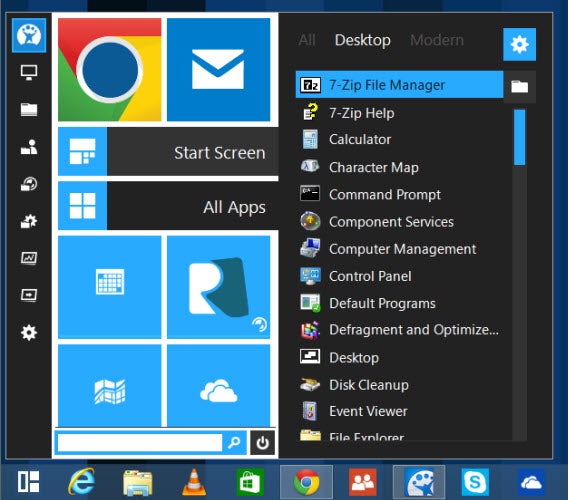The width and height of the screenshot is (568, 500).
Task: Open the folder-with-gear sidebar icon
Action: point(29,221)
